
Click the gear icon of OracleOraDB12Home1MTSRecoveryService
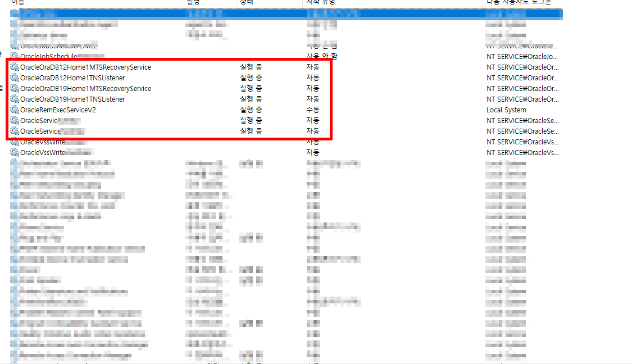(x=15, y=67)
